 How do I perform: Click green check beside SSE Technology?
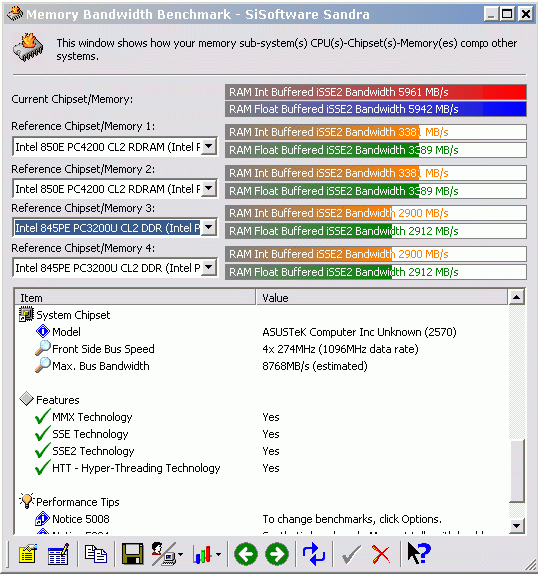tap(42, 433)
